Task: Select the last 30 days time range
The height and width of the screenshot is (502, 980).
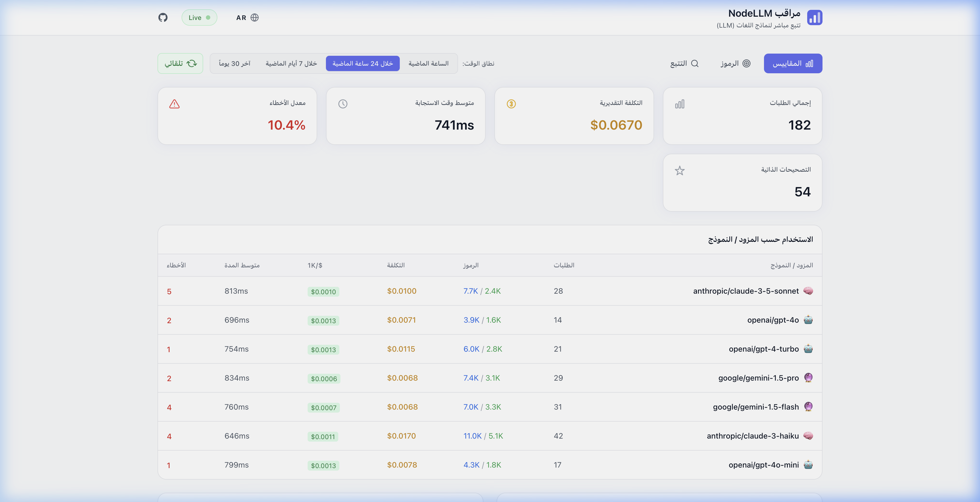Action: click(234, 63)
